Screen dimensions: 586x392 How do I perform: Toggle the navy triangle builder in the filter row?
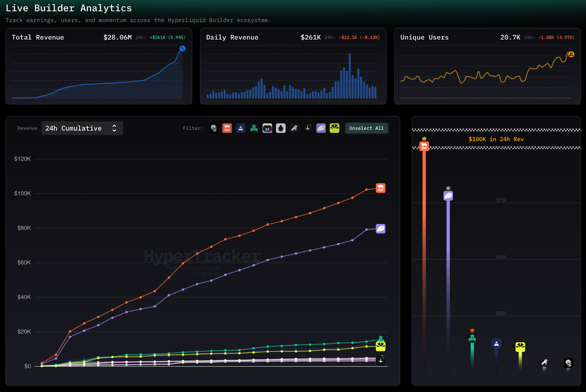point(241,128)
